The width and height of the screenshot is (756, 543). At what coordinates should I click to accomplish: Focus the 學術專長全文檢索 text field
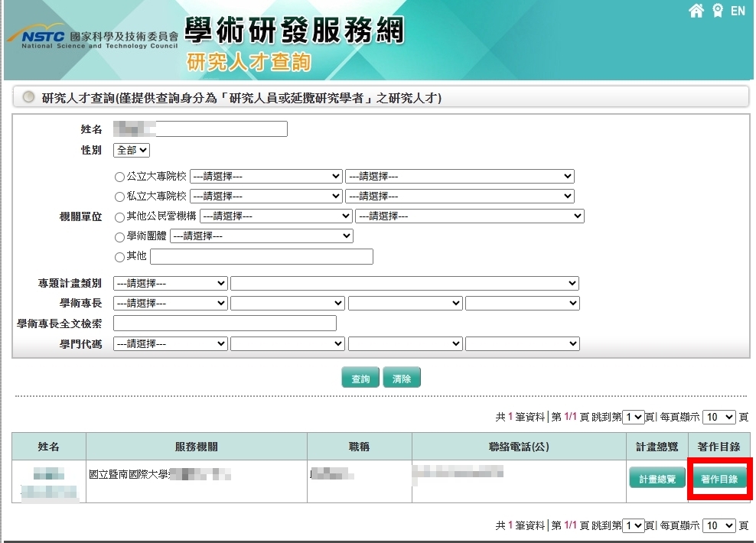[225, 324]
